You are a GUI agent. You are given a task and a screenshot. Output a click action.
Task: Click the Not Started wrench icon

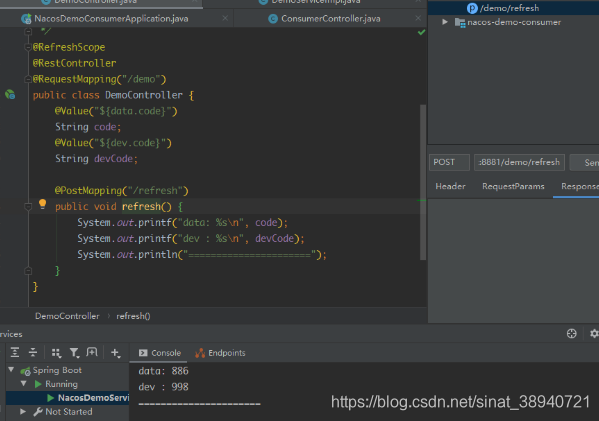37,411
